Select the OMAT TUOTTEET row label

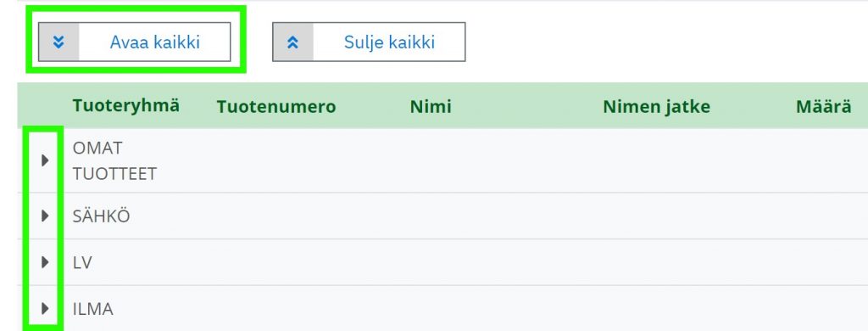pos(114,160)
